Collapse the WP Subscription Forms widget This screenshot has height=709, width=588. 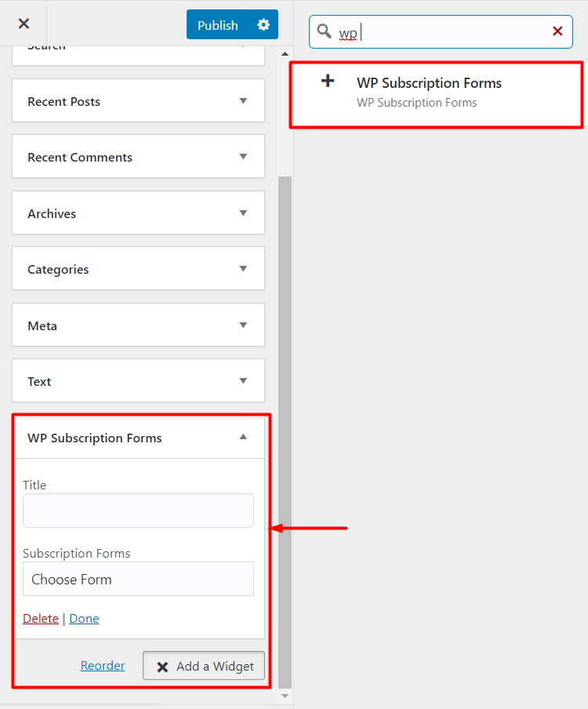tap(243, 437)
